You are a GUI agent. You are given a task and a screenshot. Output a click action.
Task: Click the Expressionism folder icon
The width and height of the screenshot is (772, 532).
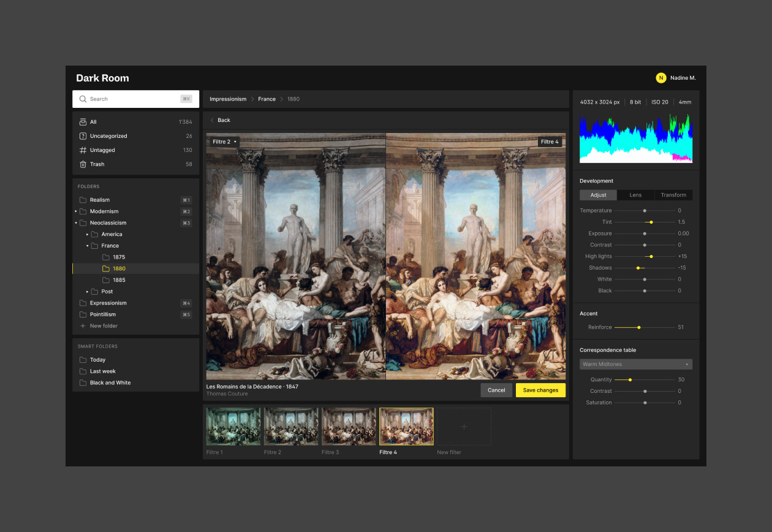[x=83, y=303]
